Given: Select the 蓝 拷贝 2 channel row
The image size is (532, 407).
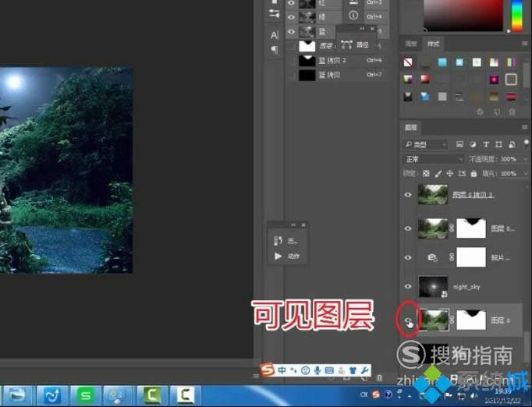Looking at the screenshot, I should (337, 60).
